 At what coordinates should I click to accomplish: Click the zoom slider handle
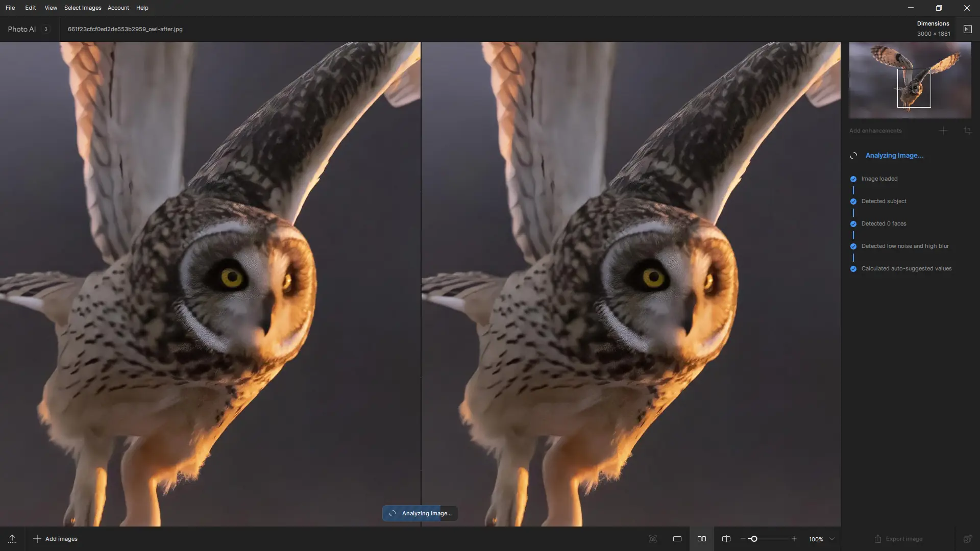click(x=753, y=539)
